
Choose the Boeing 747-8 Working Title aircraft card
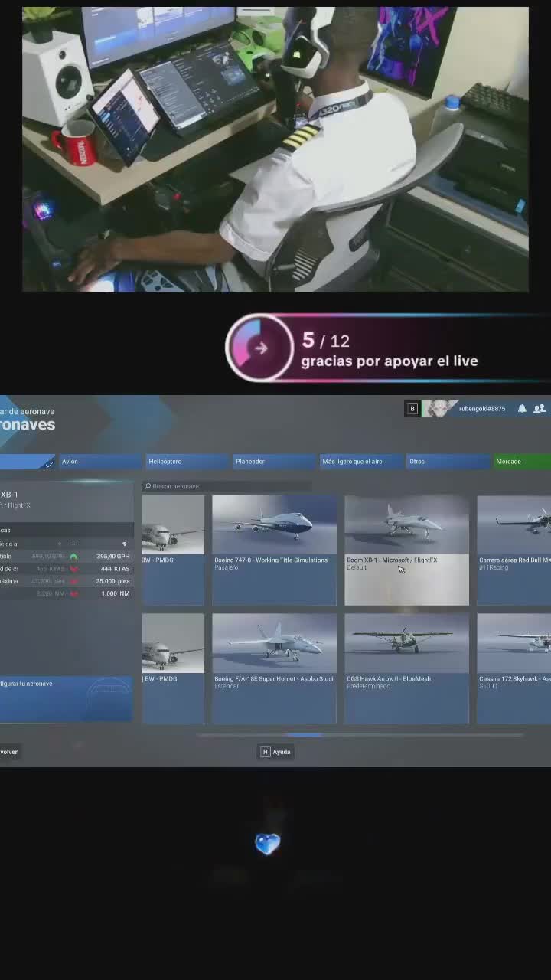274,550
